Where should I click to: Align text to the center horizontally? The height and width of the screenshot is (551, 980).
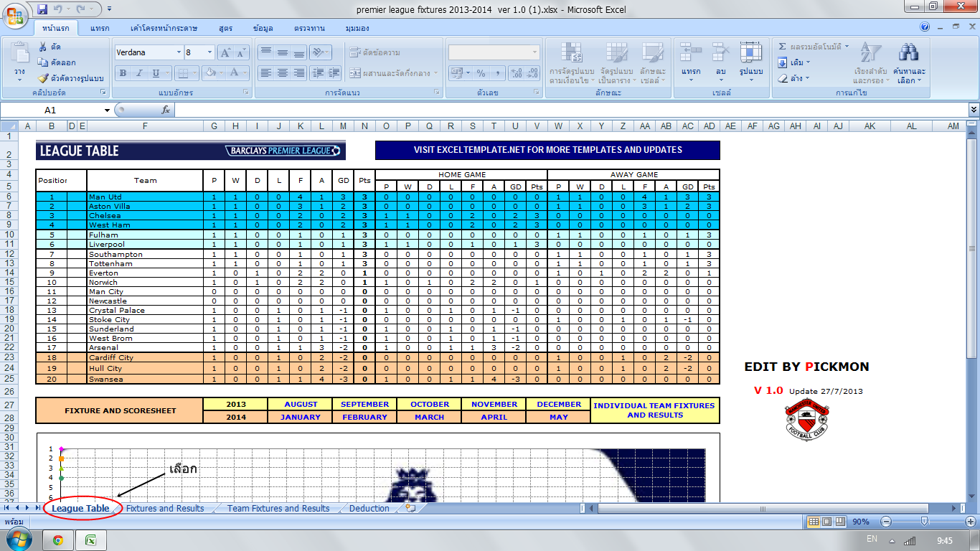283,73
